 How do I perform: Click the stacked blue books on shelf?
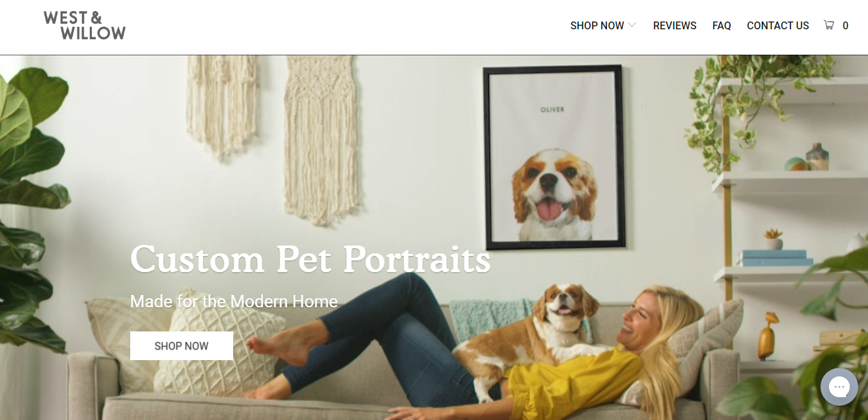click(x=775, y=258)
